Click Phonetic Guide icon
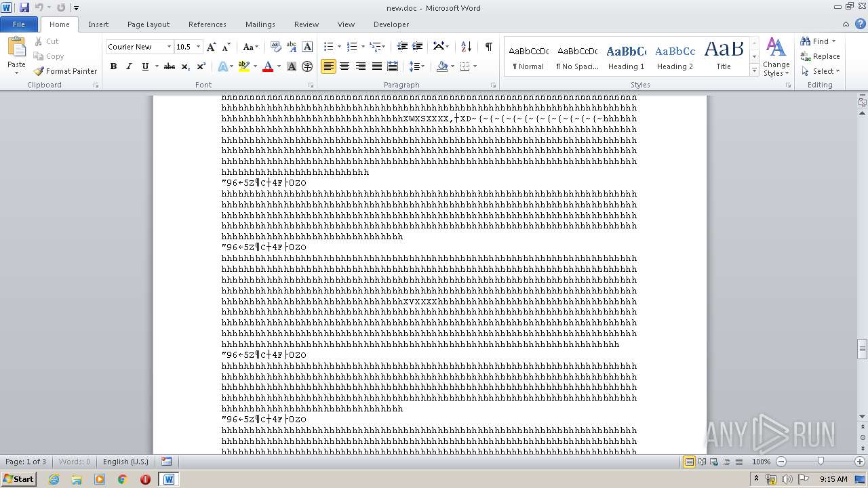This screenshot has height=488, width=868. pos(292,47)
